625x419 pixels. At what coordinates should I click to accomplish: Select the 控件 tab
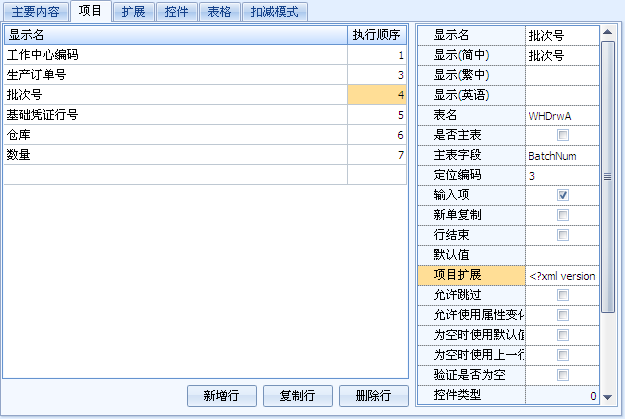pos(174,12)
